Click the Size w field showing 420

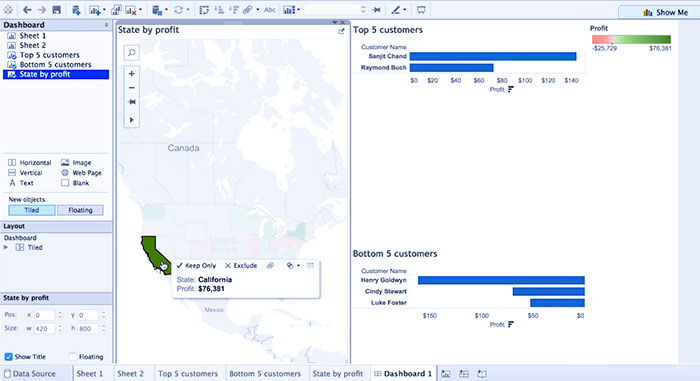click(x=44, y=328)
